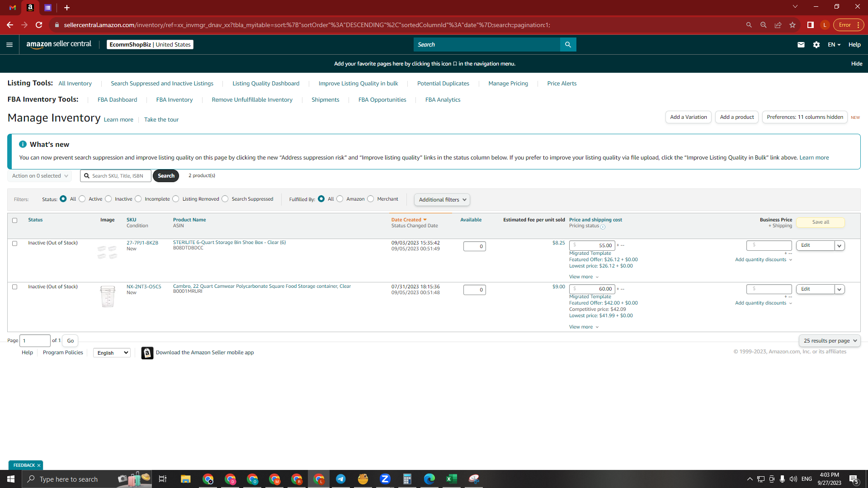Click the browser back arrow

pyautogui.click(x=10, y=25)
